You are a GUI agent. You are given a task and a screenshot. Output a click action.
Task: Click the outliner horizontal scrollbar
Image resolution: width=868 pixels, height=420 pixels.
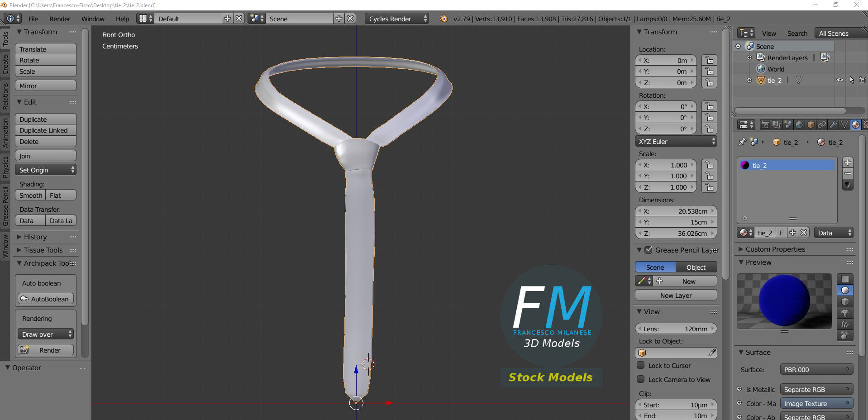(790, 111)
